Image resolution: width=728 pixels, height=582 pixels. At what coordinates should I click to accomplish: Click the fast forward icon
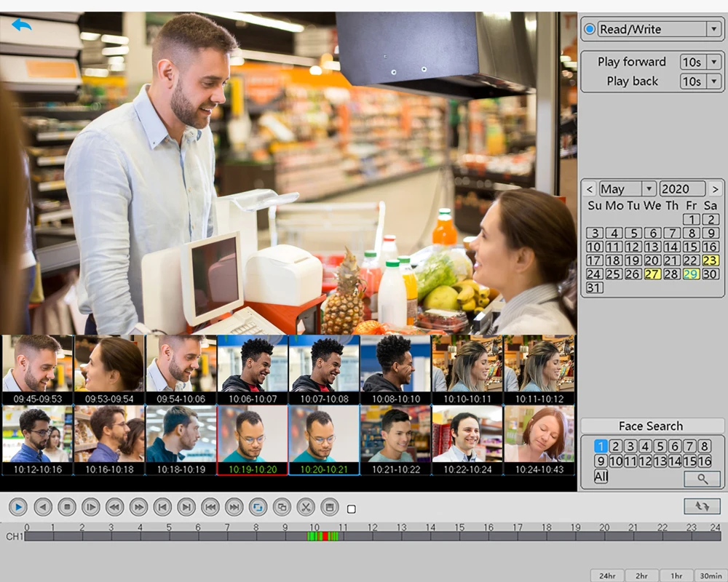[x=138, y=507]
